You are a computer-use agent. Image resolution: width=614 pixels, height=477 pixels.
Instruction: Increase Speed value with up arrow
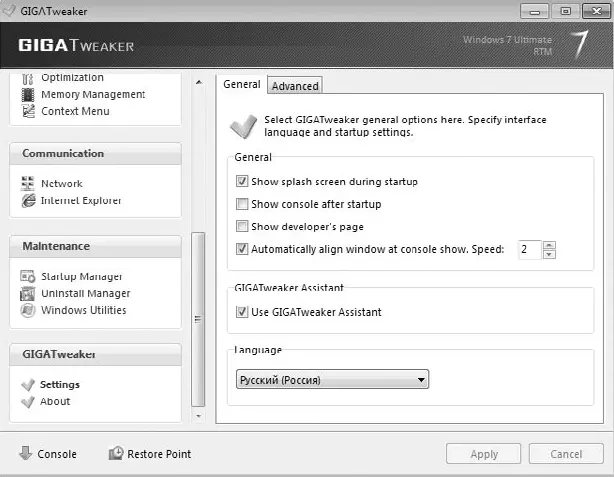point(549,245)
